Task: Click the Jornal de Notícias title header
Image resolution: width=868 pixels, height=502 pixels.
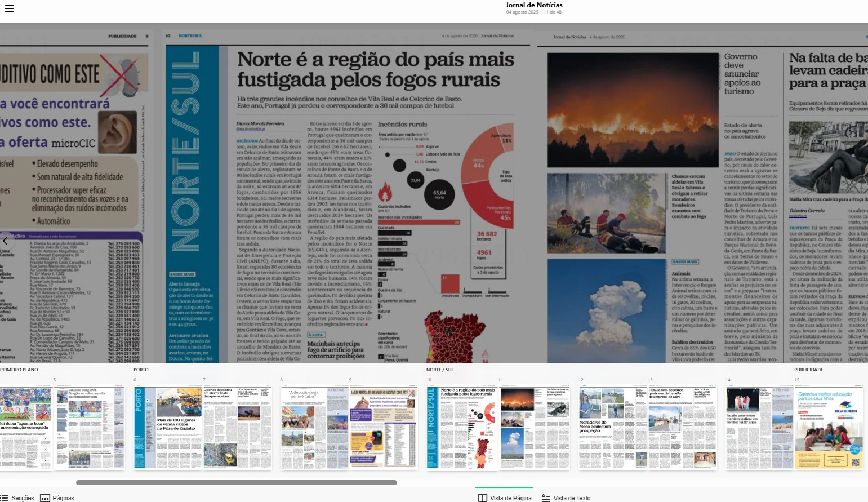Action: click(533, 5)
